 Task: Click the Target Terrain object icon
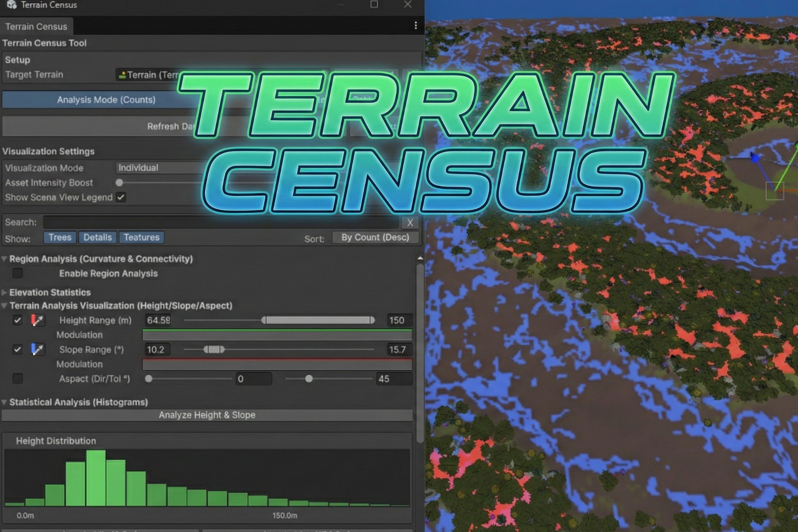122,75
